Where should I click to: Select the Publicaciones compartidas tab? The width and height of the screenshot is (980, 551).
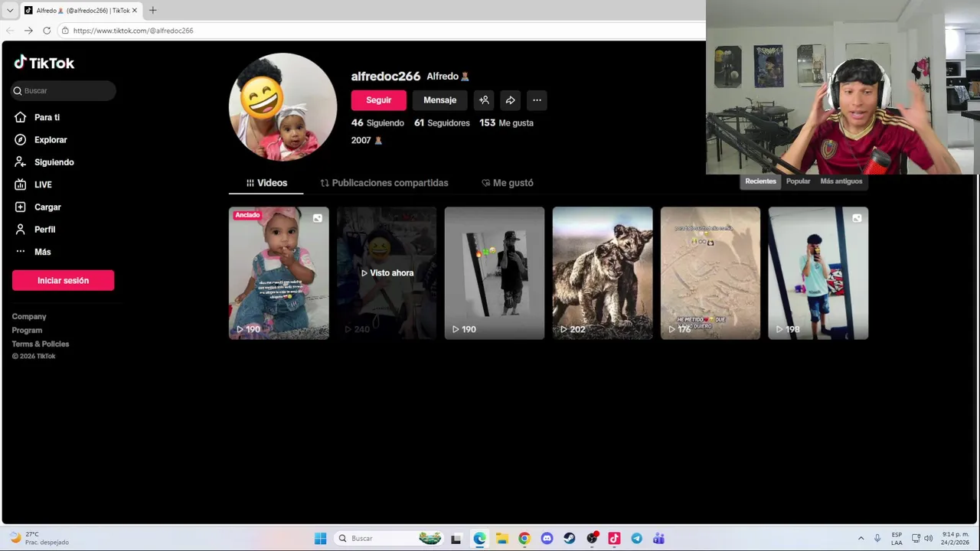coord(384,183)
